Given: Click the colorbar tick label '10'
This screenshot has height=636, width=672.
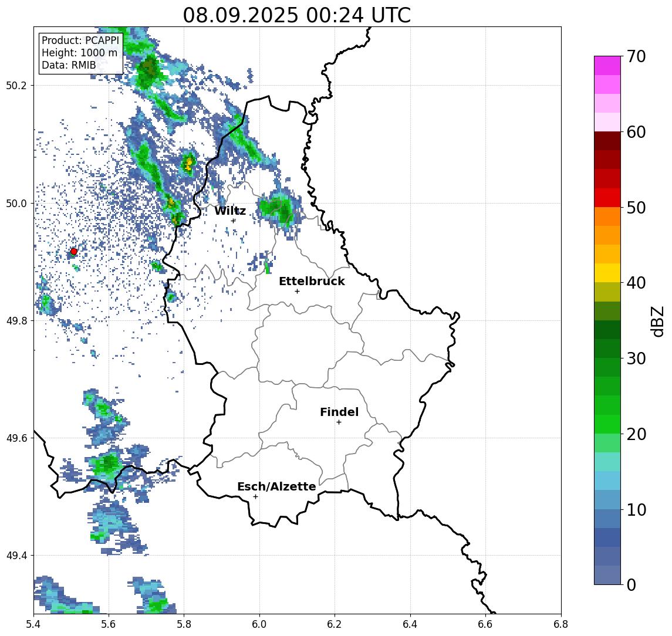Looking at the screenshot, I should (636, 509).
